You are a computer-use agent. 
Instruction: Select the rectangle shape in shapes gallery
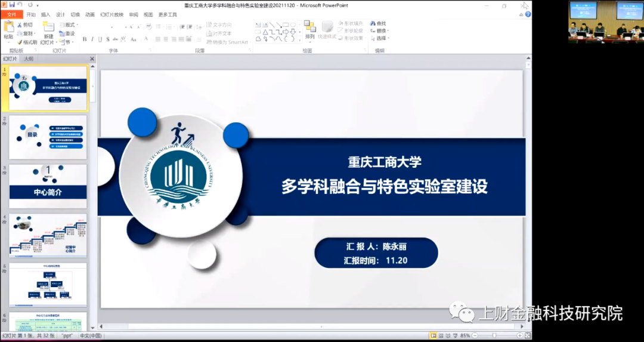click(x=286, y=25)
